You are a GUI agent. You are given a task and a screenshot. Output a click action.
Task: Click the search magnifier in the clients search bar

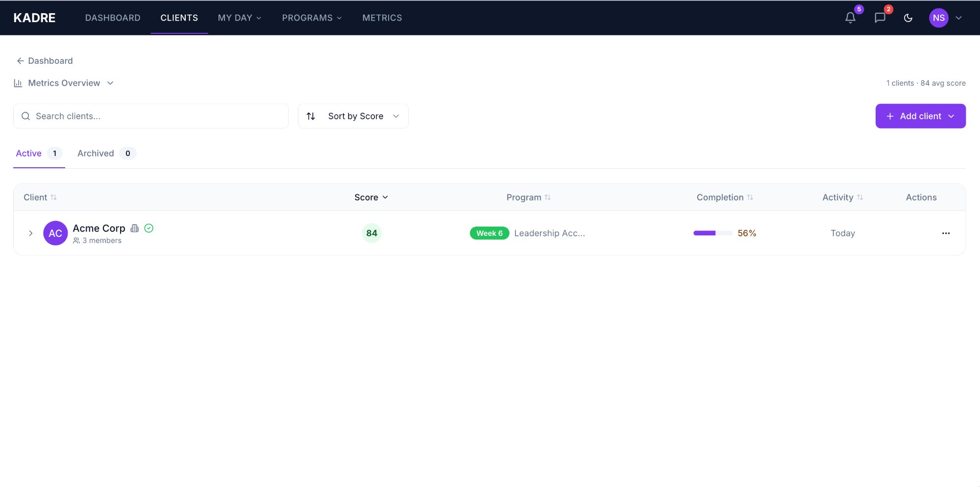point(25,116)
